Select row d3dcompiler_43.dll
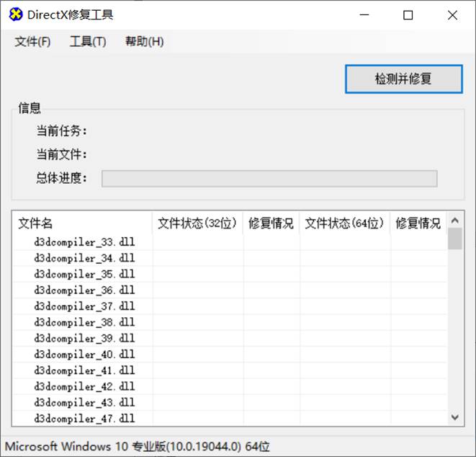Viewport: 476px width, 457px height. coord(230,403)
